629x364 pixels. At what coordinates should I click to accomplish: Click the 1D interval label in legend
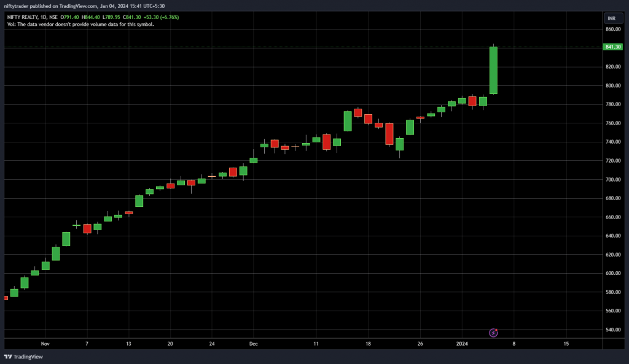pos(44,17)
